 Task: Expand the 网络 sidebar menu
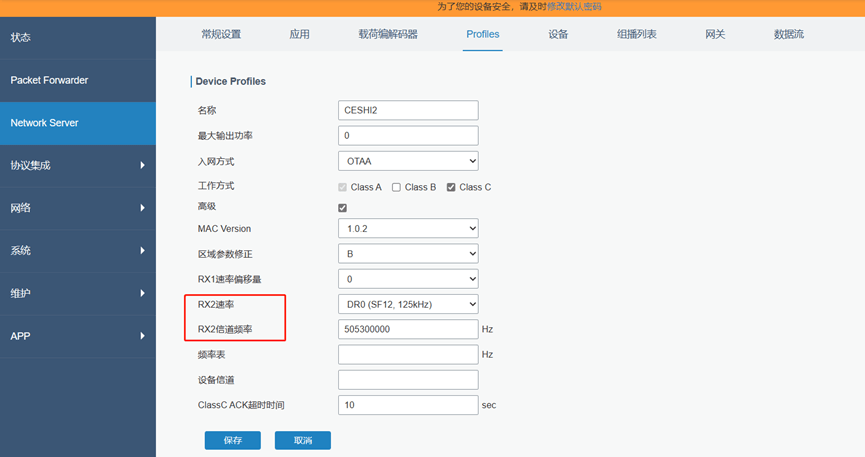coord(78,208)
